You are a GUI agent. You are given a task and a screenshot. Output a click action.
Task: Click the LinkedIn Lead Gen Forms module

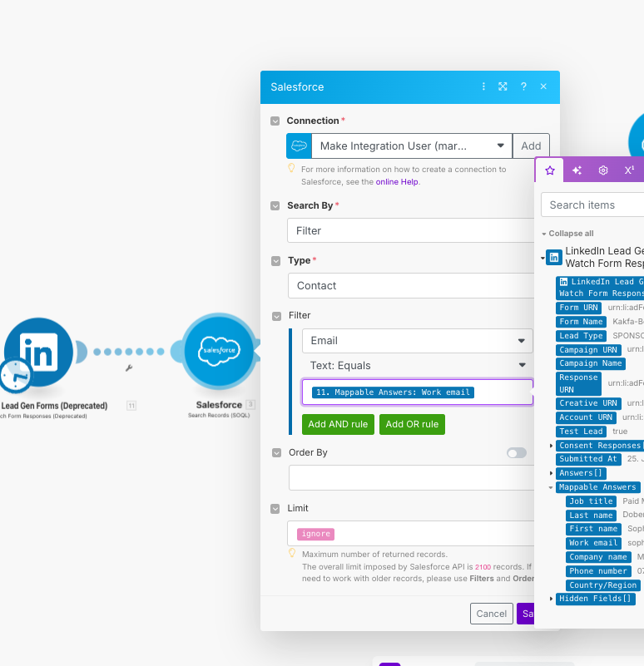pyautogui.click(x=39, y=352)
